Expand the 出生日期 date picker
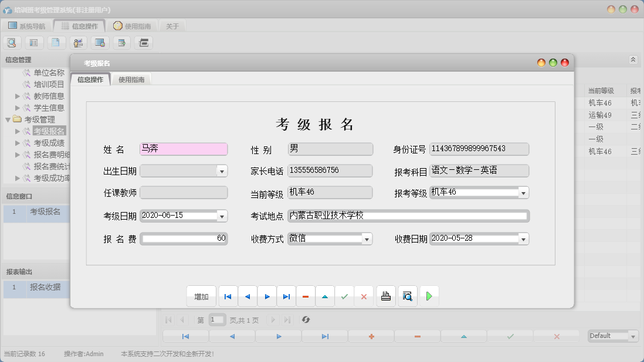This screenshot has width=644, height=362. (223, 170)
